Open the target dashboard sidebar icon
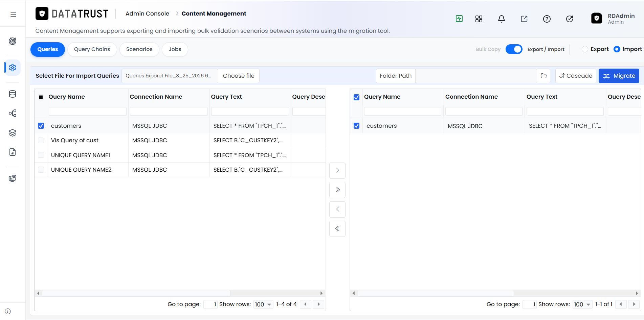 (x=13, y=41)
